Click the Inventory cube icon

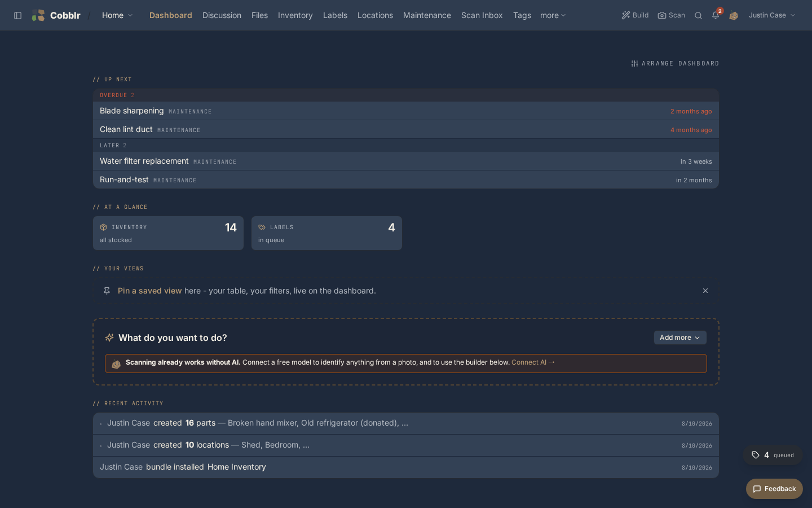click(103, 227)
